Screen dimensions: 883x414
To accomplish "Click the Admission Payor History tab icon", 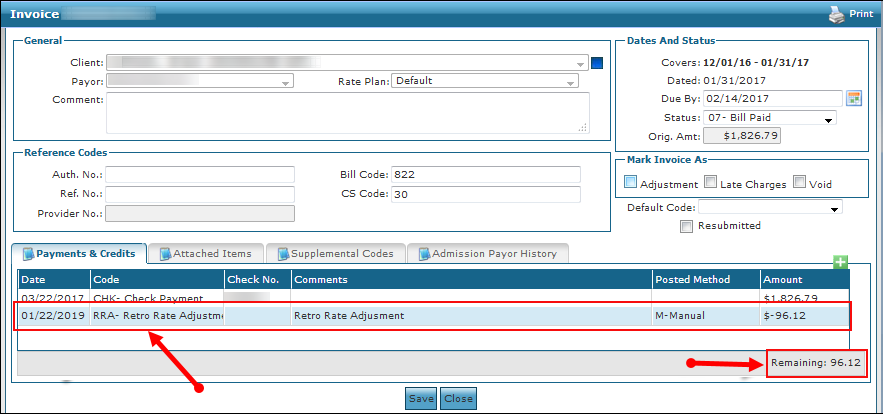I will [425, 254].
